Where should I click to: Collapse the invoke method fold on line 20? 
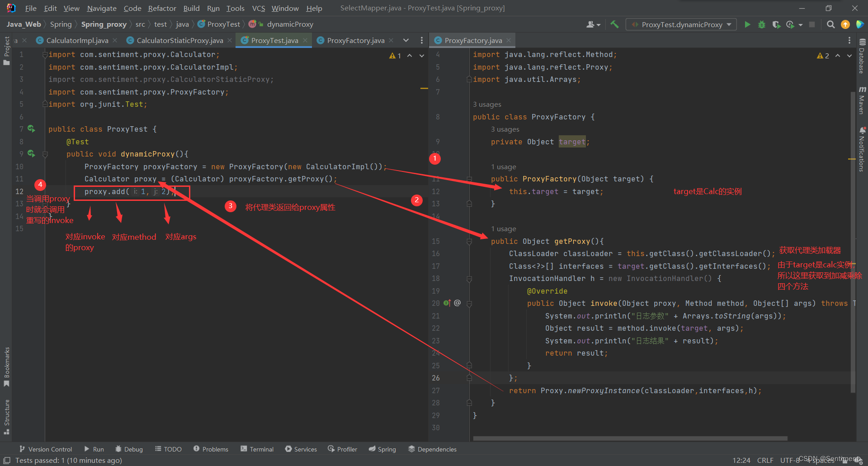coord(469,304)
